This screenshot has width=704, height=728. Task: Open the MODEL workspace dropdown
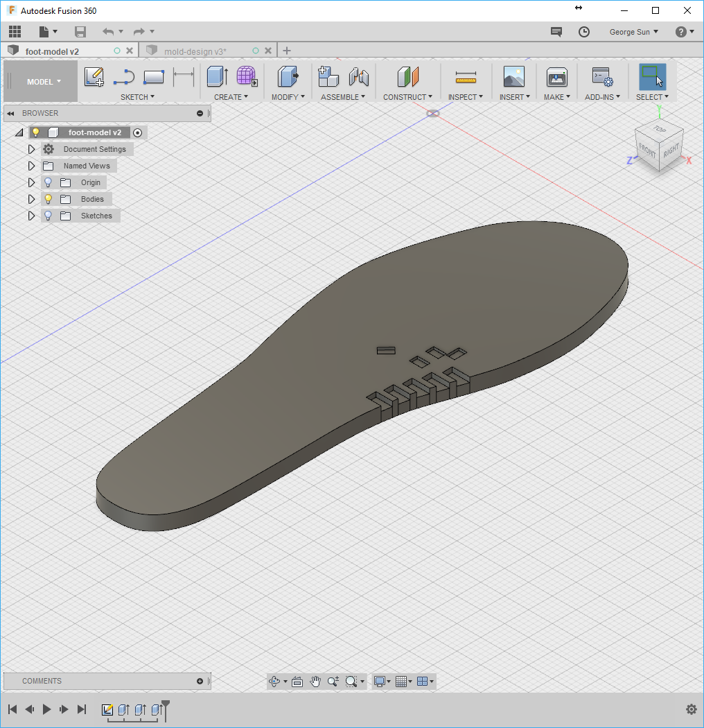(44, 82)
